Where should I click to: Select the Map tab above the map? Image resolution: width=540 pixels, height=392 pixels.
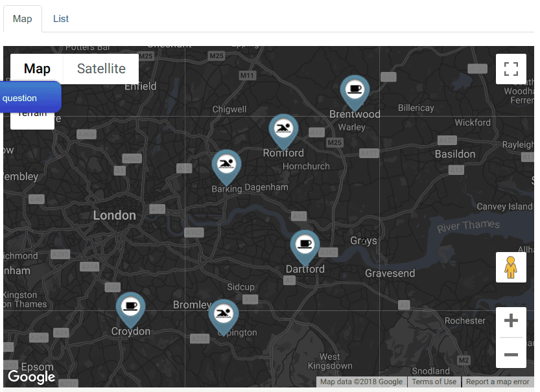(x=23, y=19)
